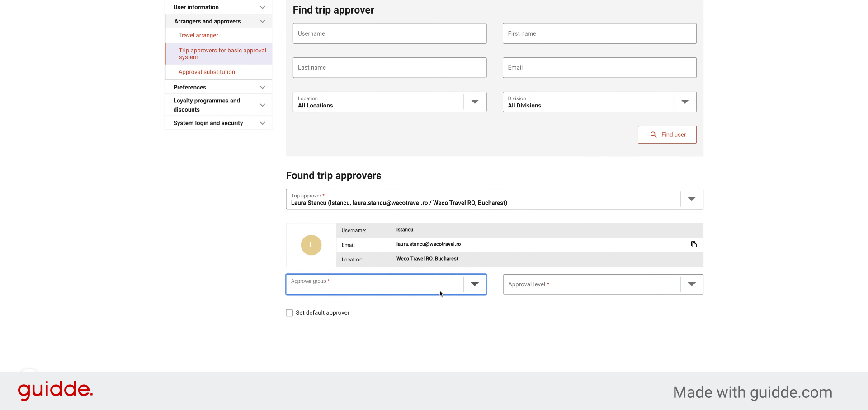This screenshot has width=868, height=410.
Task: Click the guidde logo
Action: coord(55,390)
